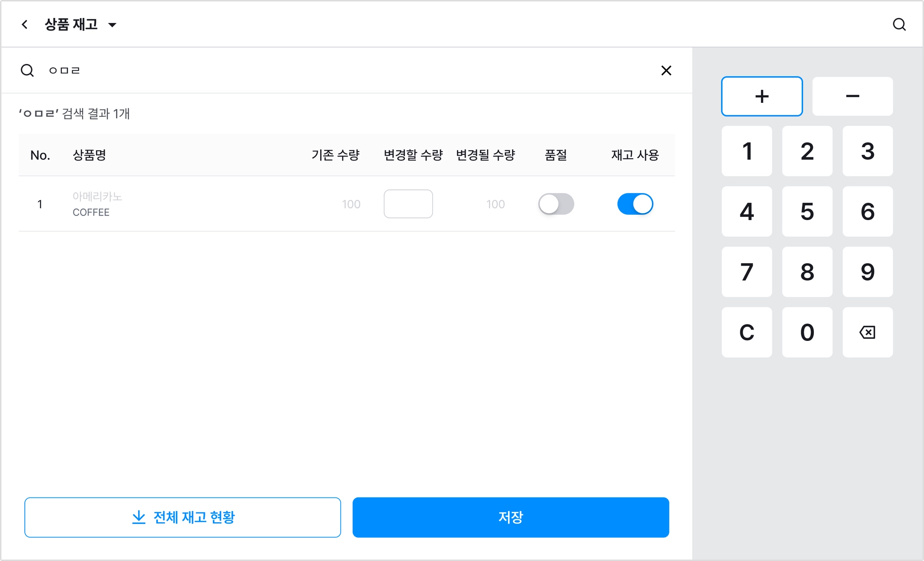Screen dimensions: 924x561
Task: Toggle the 품절 switch for 아메리카노
Action: [556, 204]
